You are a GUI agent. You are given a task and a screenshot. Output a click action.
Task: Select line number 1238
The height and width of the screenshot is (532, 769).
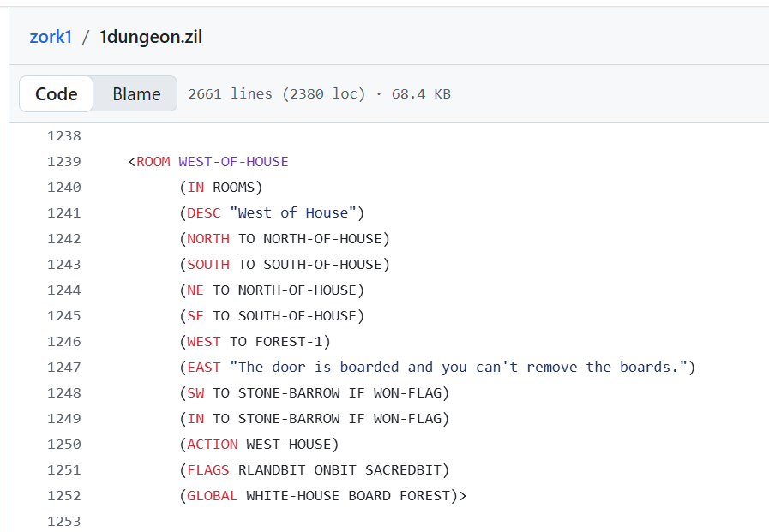click(63, 135)
